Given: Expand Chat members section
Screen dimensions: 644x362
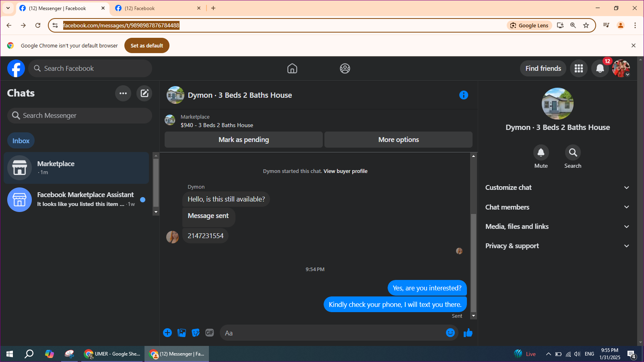Looking at the screenshot, I should point(557,207).
